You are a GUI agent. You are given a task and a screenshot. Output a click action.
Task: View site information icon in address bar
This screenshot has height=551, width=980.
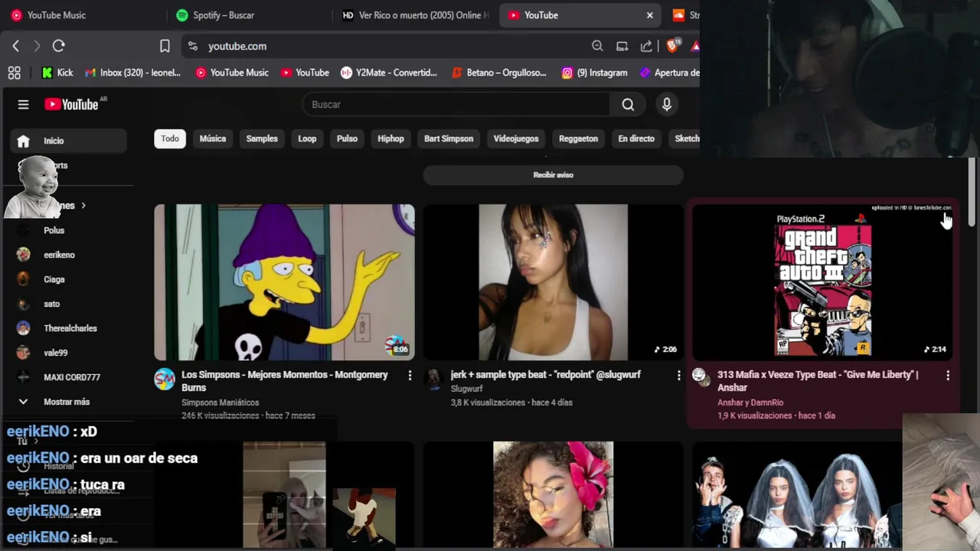[x=193, y=46]
